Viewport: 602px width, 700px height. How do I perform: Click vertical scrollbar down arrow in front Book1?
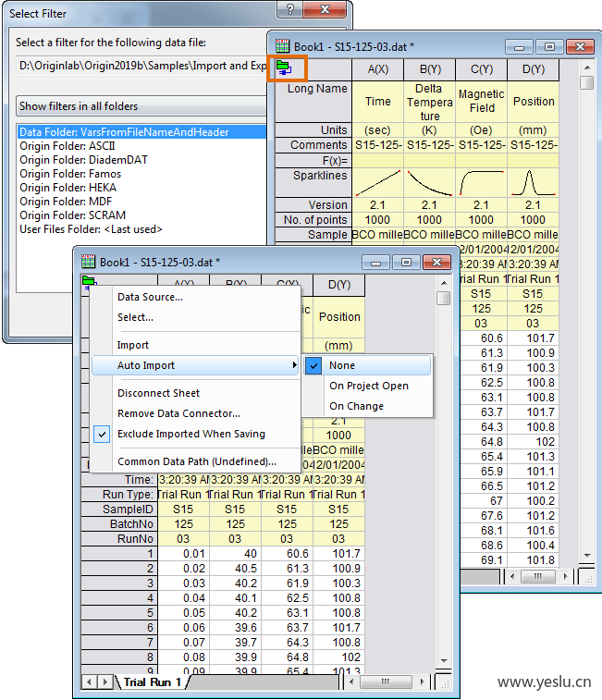(x=444, y=660)
